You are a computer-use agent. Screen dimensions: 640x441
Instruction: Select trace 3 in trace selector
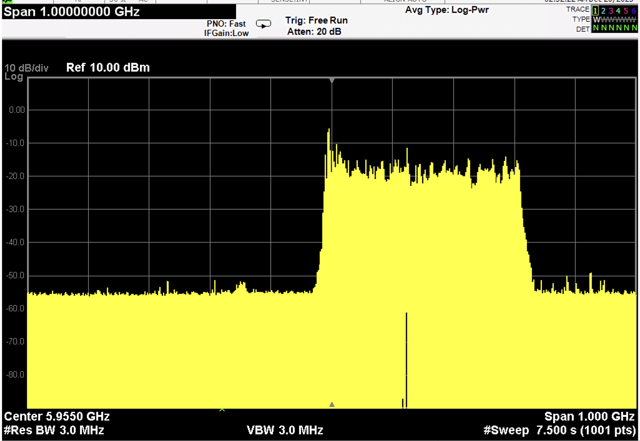coord(610,9)
